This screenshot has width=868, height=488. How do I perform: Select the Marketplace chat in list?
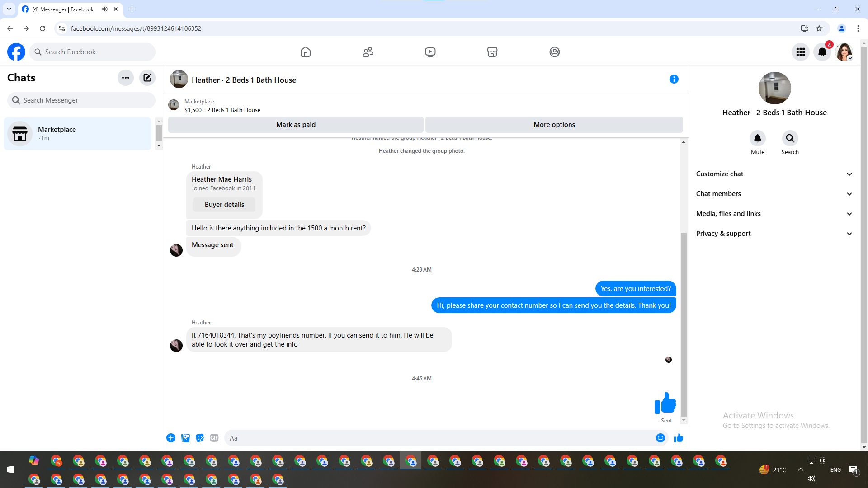(78, 134)
